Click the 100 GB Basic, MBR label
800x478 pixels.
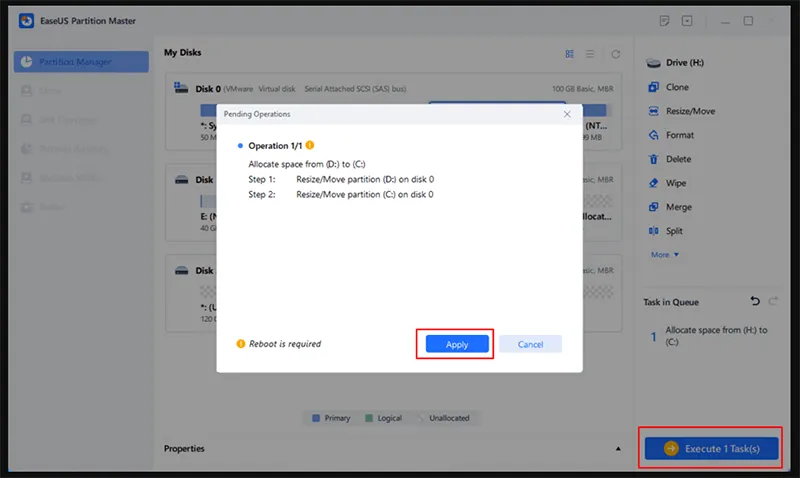click(x=583, y=89)
